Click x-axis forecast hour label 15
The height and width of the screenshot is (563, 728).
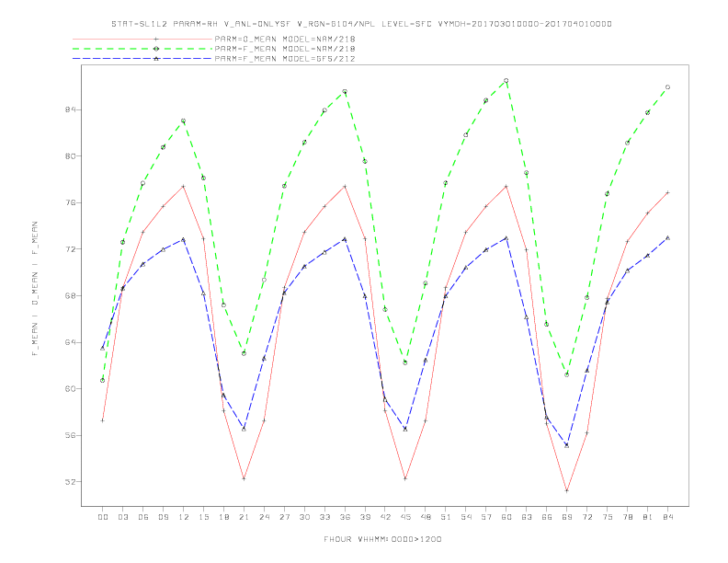click(x=203, y=517)
